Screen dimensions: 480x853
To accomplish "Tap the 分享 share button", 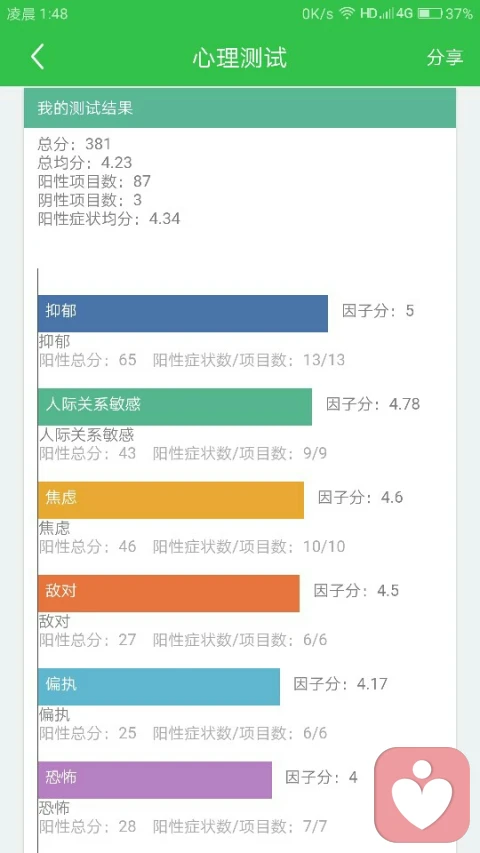I will pos(445,57).
